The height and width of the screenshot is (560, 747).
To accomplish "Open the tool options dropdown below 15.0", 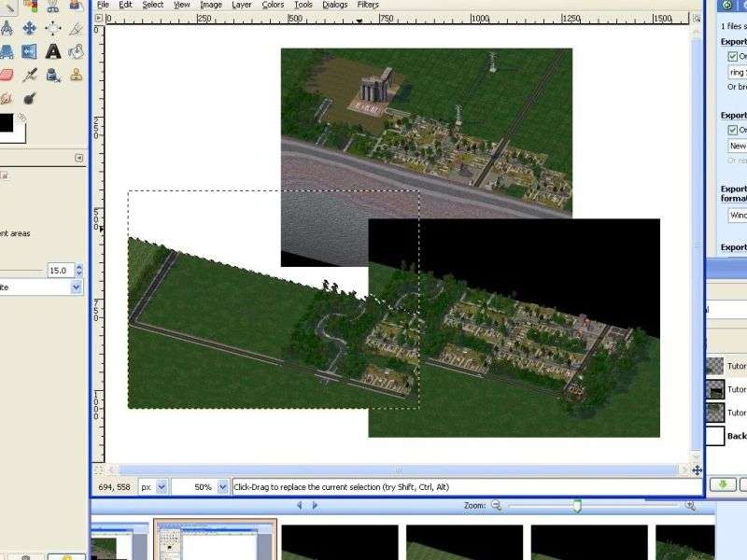I will click(x=77, y=287).
